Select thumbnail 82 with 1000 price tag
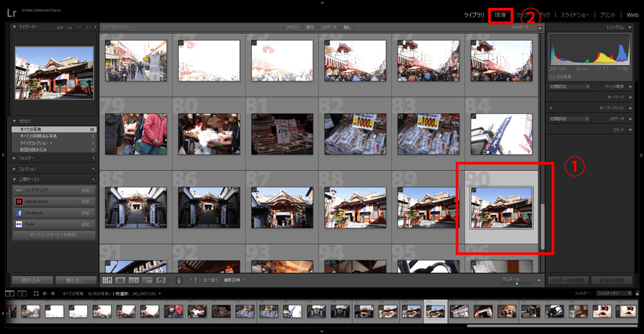This screenshot has width=644, height=334. tap(355, 134)
